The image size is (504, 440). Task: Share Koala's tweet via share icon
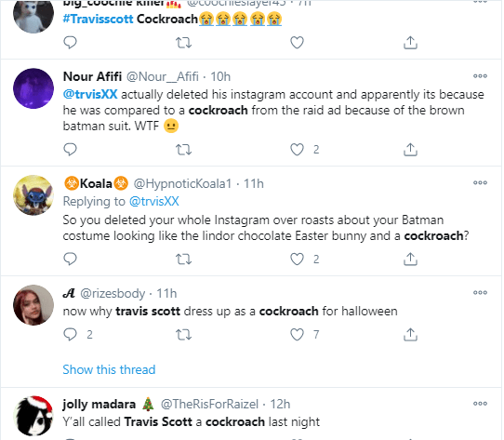[x=410, y=259]
